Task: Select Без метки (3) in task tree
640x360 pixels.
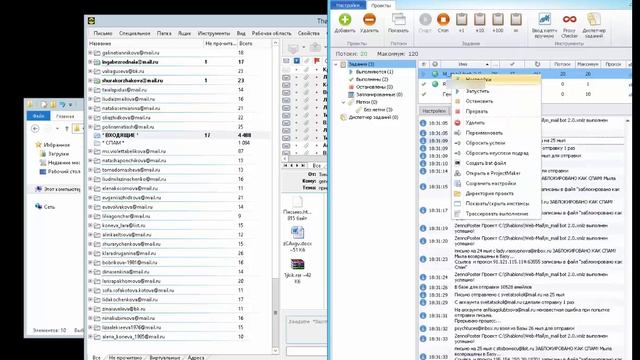Action: tap(378, 110)
